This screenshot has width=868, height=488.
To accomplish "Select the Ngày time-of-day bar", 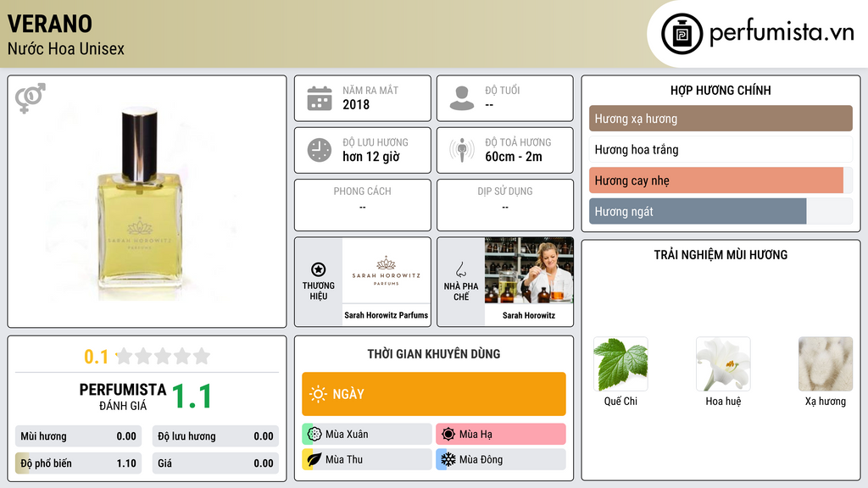I will 434,394.
